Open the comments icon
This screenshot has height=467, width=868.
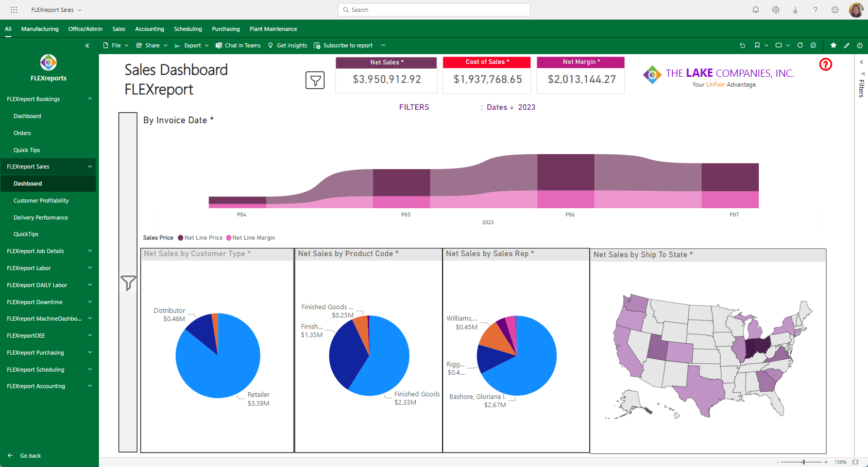813,45
